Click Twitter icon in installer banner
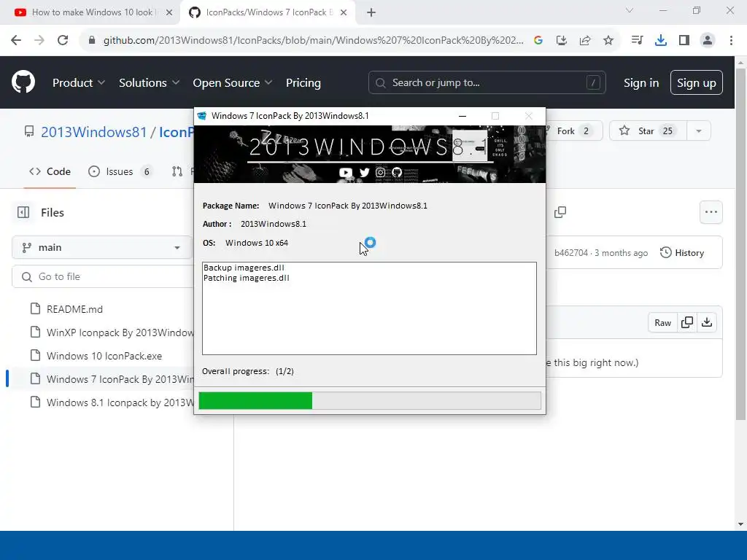The width and height of the screenshot is (747, 560). coord(365,172)
